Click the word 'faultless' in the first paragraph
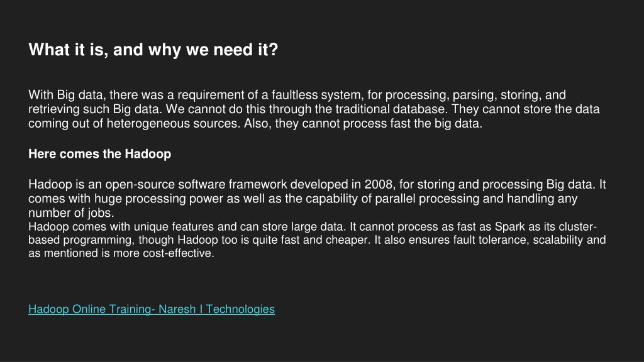644x362 pixels. (294, 95)
